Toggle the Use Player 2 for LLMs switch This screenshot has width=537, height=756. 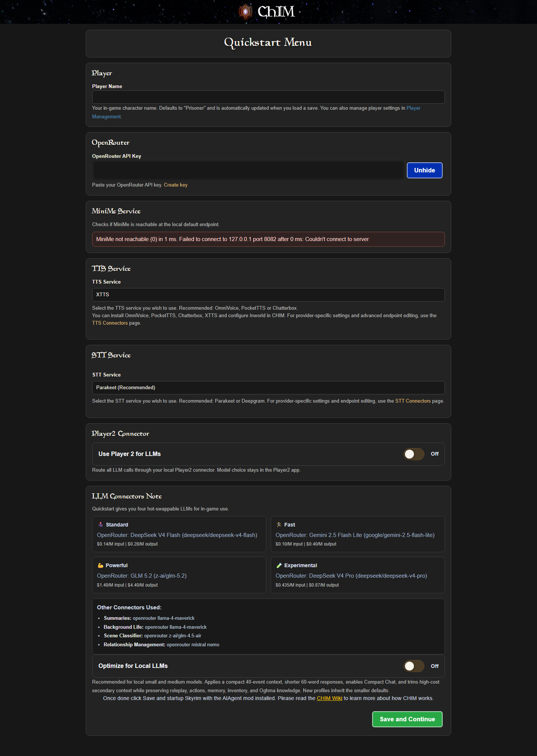(414, 454)
